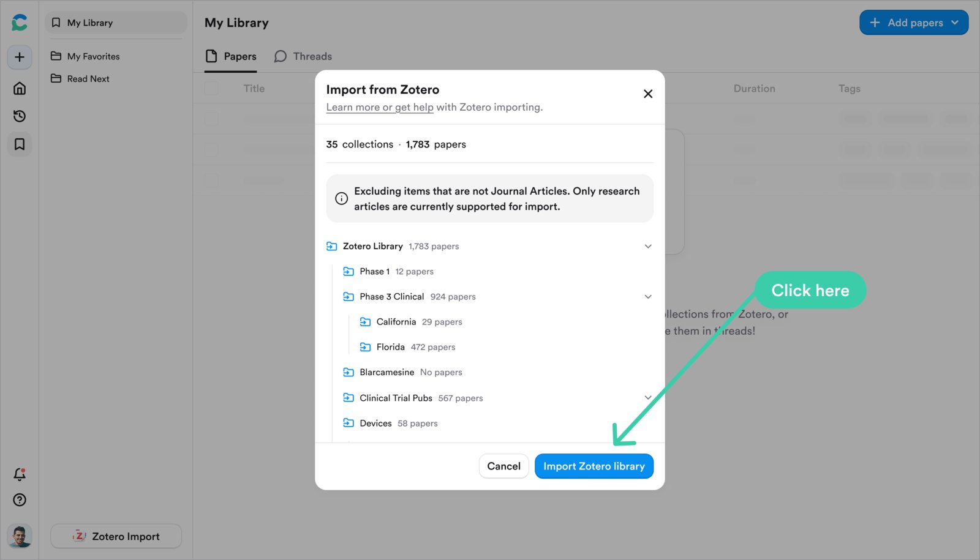Toggle the select-all checkbox in table header
980x560 pixels.
pos(211,88)
